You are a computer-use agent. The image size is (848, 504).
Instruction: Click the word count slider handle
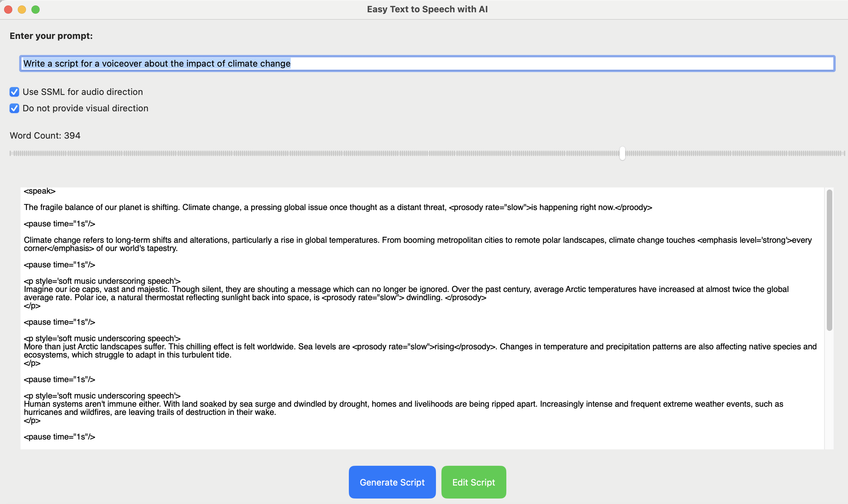[x=623, y=153]
